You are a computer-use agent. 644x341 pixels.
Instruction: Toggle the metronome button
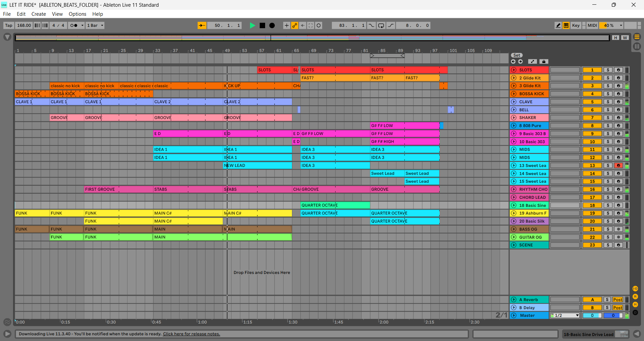click(x=74, y=25)
